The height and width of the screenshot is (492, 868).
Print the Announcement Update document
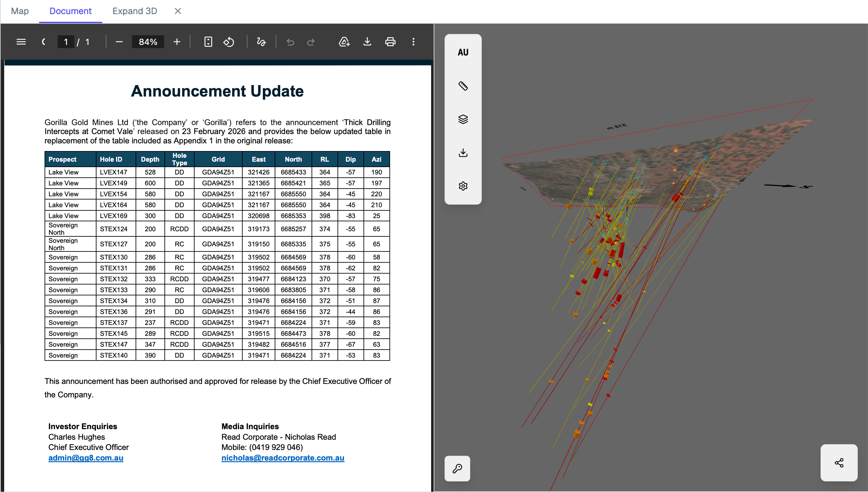(390, 42)
